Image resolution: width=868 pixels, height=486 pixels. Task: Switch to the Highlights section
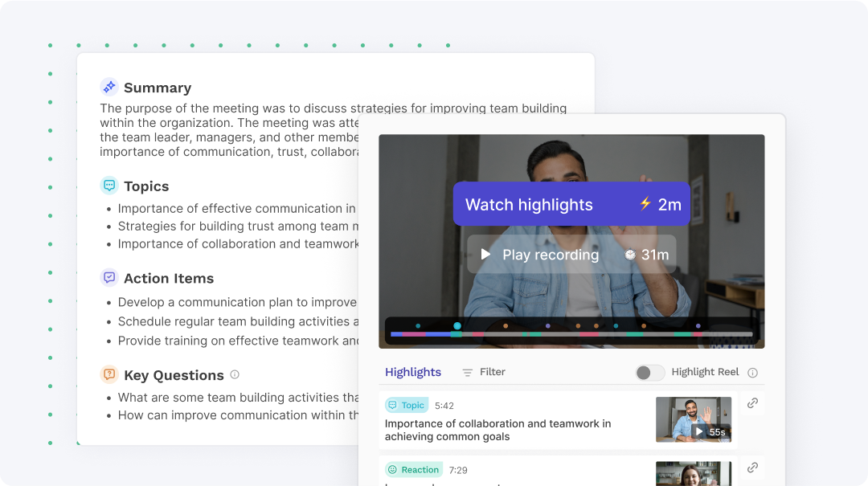(412, 372)
